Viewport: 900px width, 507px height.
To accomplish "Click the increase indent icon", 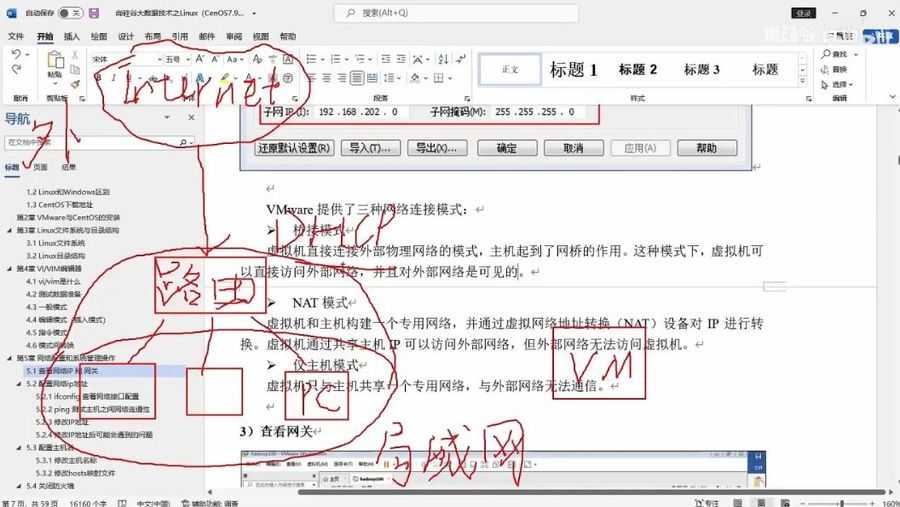I will [401, 59].
